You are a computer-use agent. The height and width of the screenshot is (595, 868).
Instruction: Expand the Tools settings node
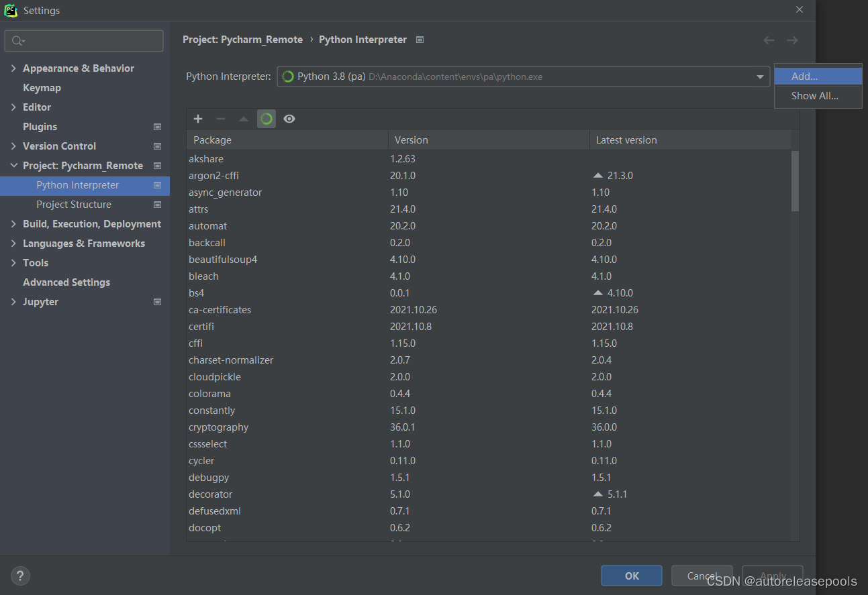coord(13,263)
